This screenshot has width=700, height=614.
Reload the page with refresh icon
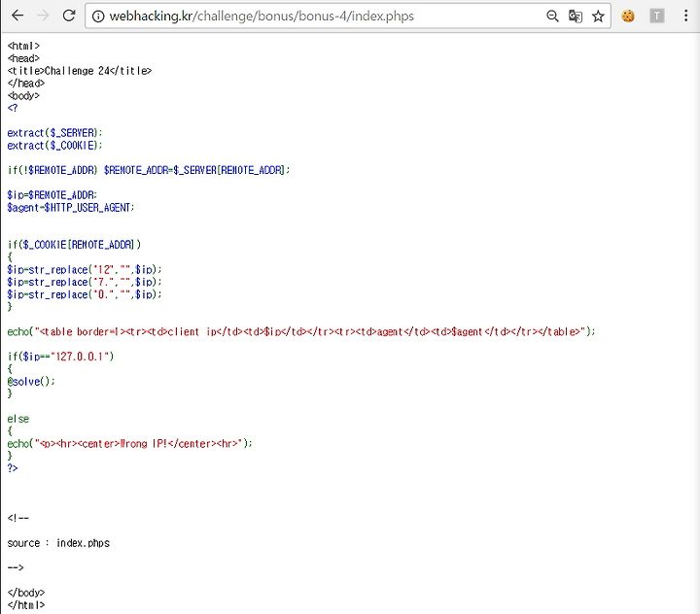[69, 16]
